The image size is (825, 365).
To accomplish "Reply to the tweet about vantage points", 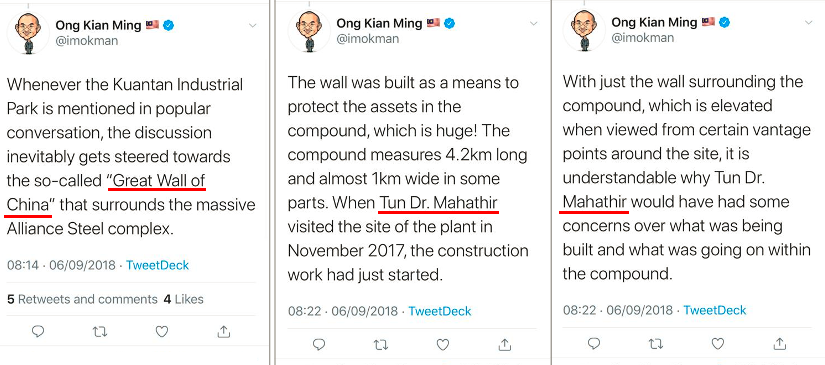I will (593, 343).
